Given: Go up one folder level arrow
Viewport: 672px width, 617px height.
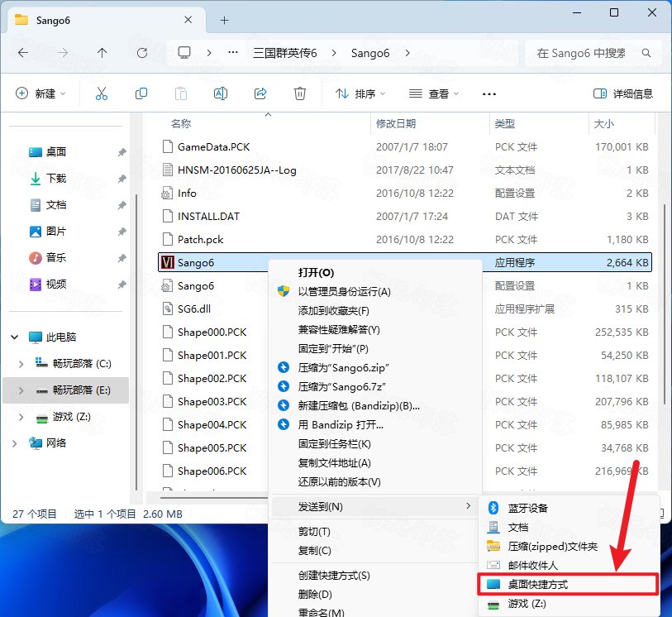Looking at the screenshot, I should pos(102,53).
